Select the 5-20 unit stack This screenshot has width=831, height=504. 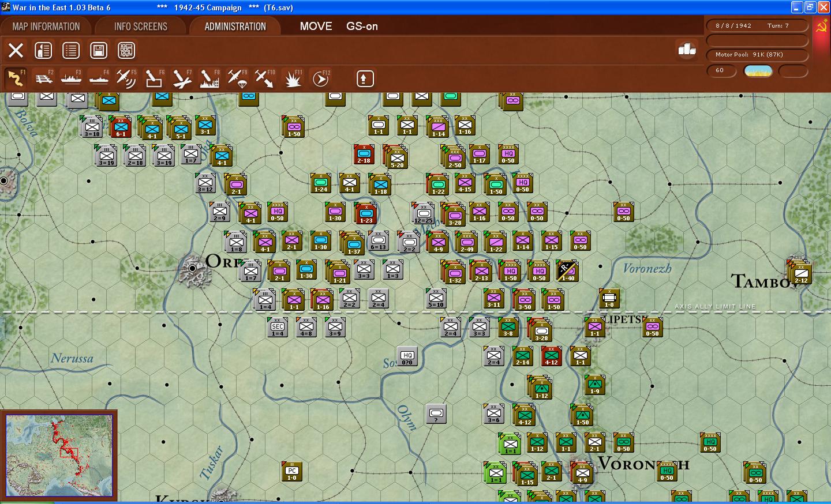(395, 157)
